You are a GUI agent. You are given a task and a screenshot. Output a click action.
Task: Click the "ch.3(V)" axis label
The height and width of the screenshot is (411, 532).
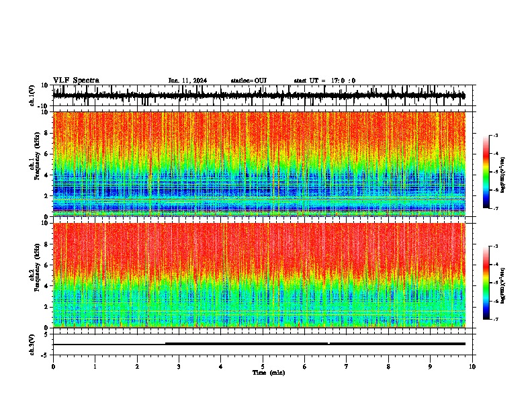(x=32, y=345)
